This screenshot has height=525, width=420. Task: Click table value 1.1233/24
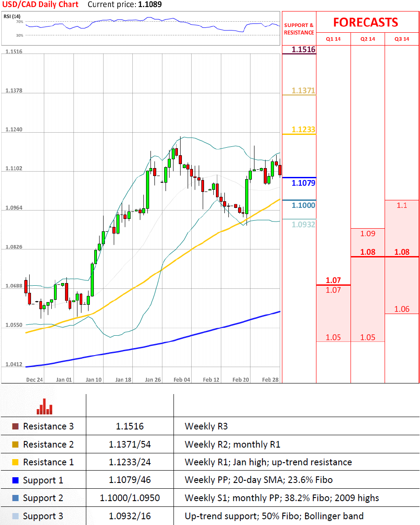[x=130, y=462]
